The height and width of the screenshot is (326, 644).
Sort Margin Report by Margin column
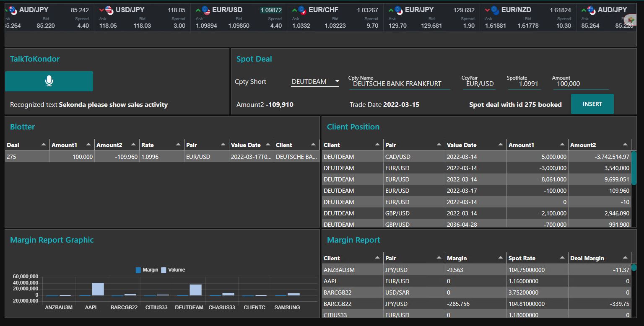[x=475, y=258]
